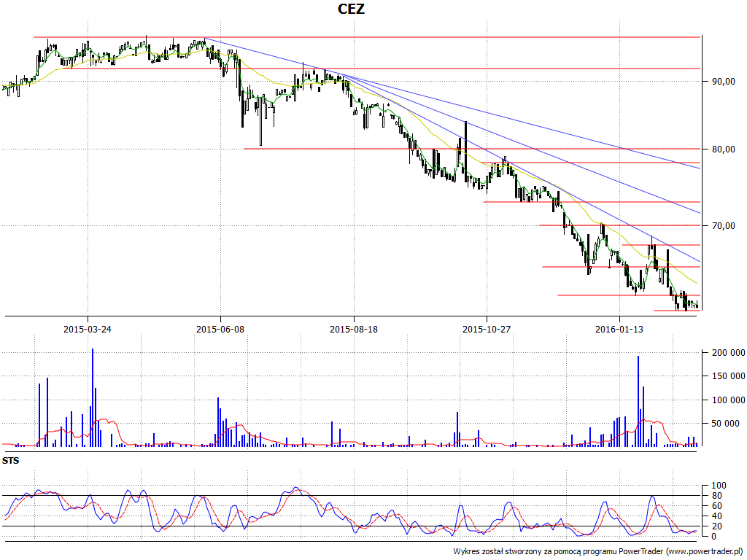This screenshot has width=747, height=560.
Task: Click the 150 000 volume axis label
Action: click(x=728, y=376)
